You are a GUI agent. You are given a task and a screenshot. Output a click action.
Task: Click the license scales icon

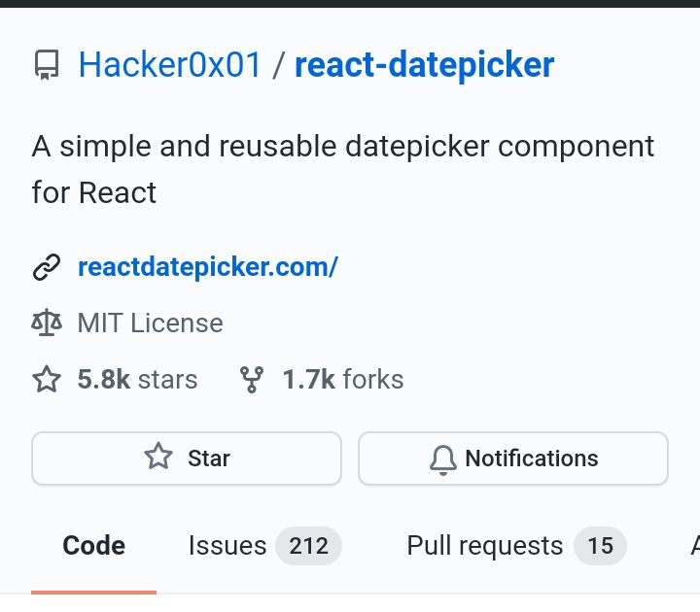tap(47, 323)
